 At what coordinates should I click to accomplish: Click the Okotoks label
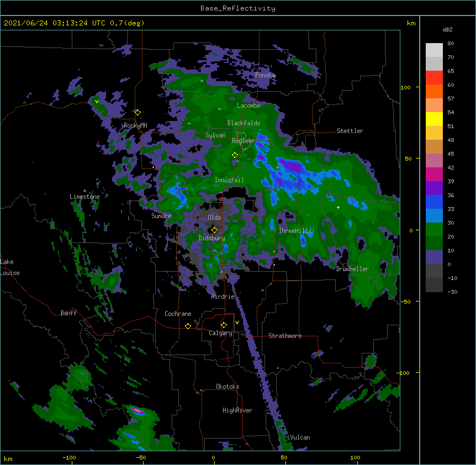228,387
